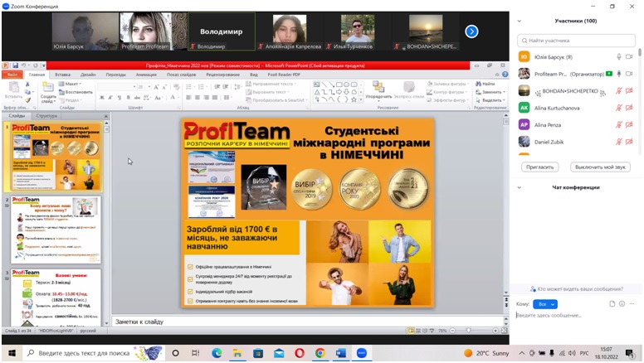
Task: Toggle microphone for Юлія Барсук
Action: pyautogui.click(x=618, y=57)
